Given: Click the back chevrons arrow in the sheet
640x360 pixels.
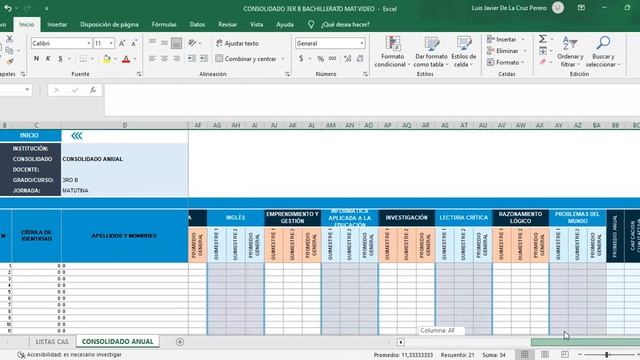Looking at the screenshot, I should (x=77, y=136).
